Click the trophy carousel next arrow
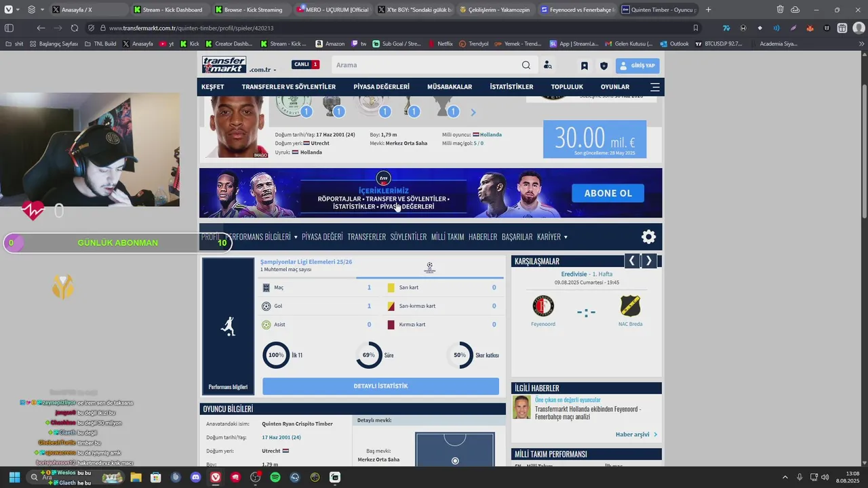Image resolution: width=868 pixels, height=488 pixels. pos(473,113)
